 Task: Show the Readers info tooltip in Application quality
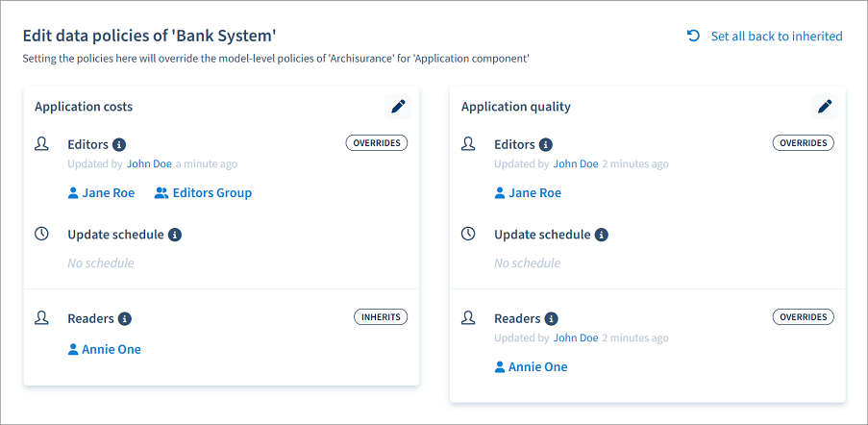pos(552,319)
